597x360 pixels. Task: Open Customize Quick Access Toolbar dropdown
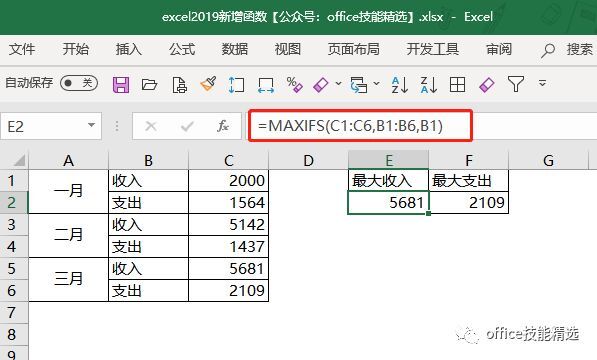point(543,83)
